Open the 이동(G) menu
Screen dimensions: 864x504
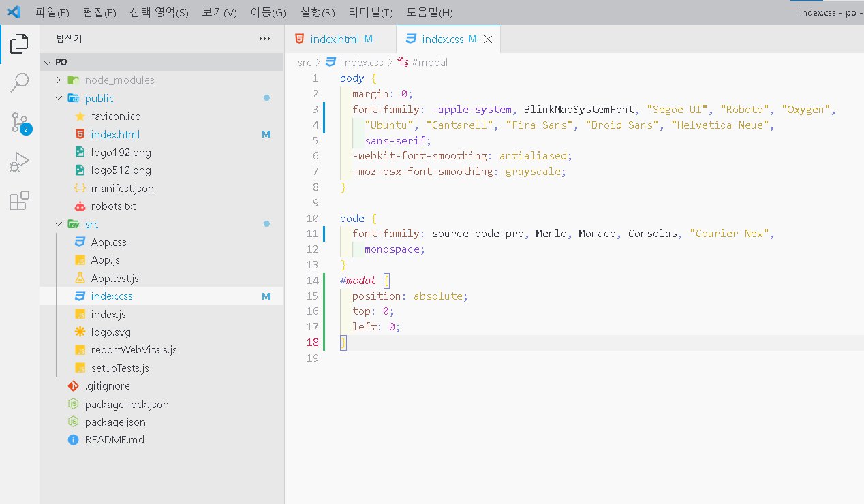point(268,12)
